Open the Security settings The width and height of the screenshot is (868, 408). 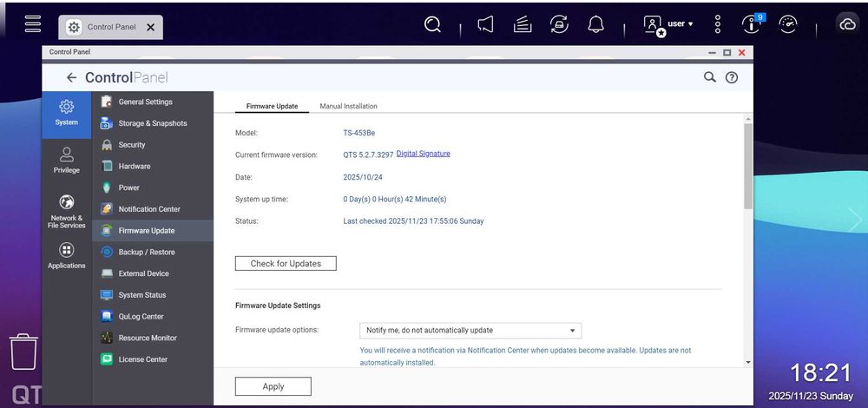click(153, 145)
